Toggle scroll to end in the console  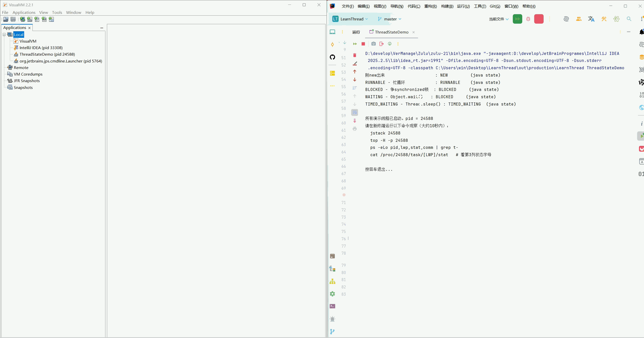coord(355,121)
